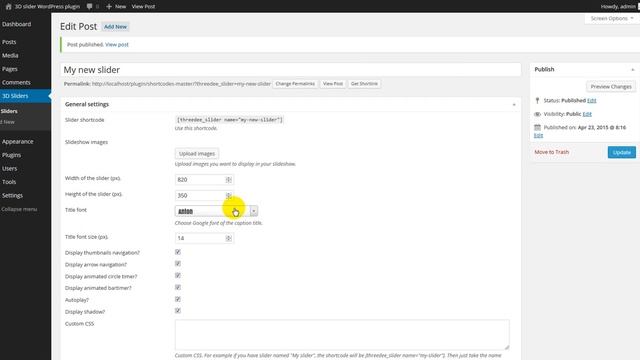The height and width of the screenshot is (360, 640).
Task: Open the Screen Options dropdown
Action: 612,18
